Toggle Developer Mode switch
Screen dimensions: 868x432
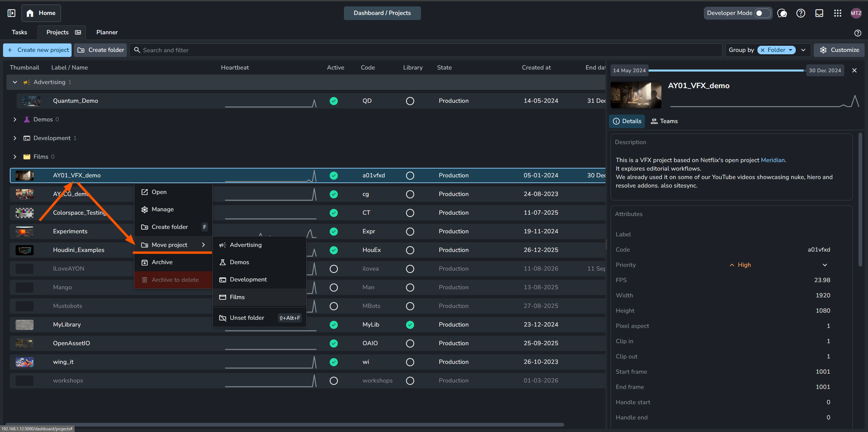(x=762, y=13)
